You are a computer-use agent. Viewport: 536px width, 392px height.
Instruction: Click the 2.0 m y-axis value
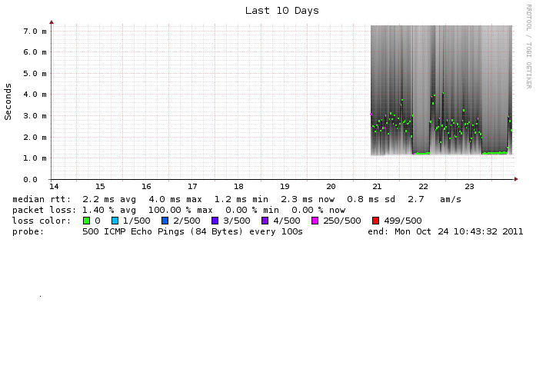point(35,138)
